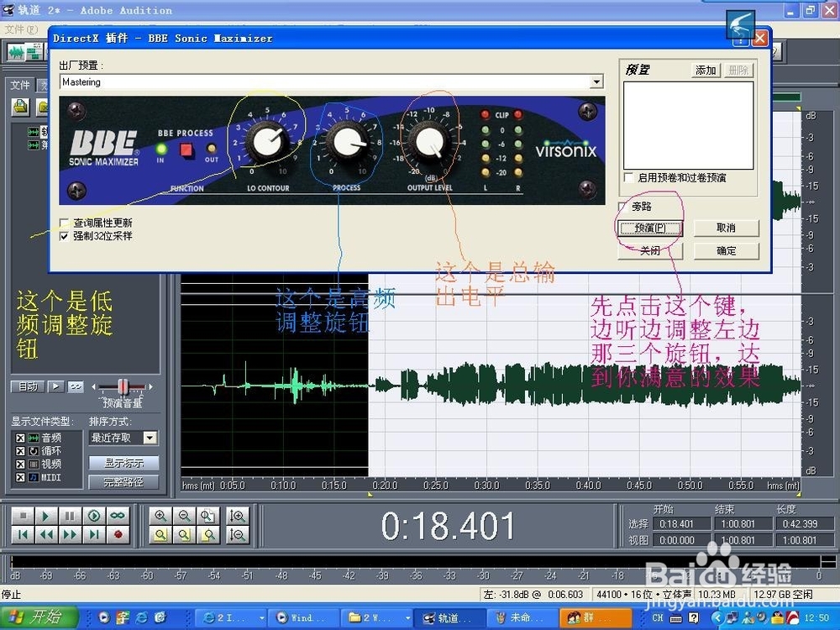840x630 pixels.
Task: Click the 自动 auto-play button
Action: (28, 386)
